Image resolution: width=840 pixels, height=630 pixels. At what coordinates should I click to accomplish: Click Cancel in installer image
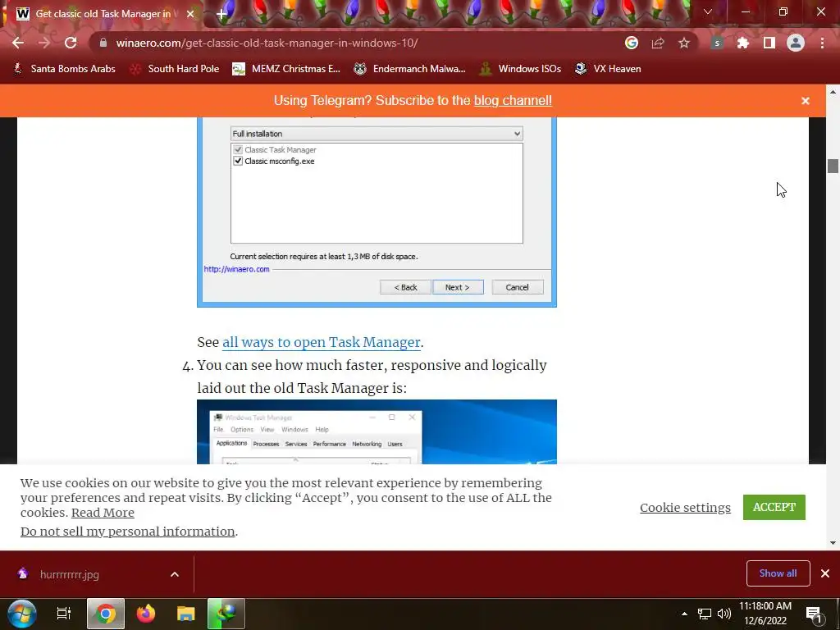point(517,287)
